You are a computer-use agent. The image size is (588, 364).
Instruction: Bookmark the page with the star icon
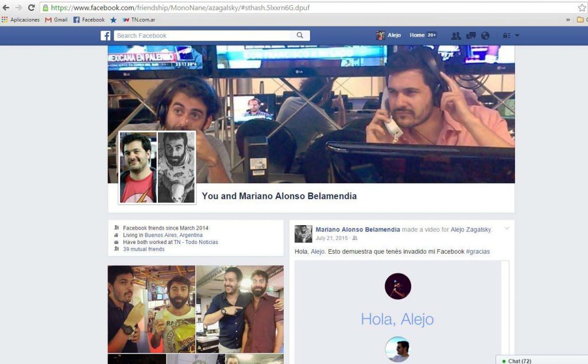[x=582, y=8]
